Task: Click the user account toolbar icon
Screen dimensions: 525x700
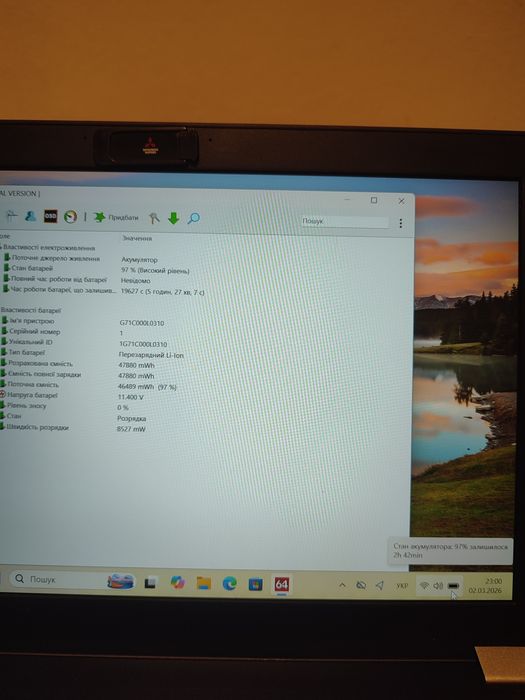Action: point(30,216)
